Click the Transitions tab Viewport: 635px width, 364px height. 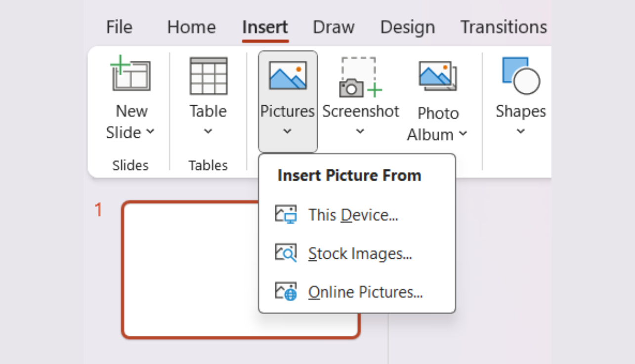click(x=504, y=27)
